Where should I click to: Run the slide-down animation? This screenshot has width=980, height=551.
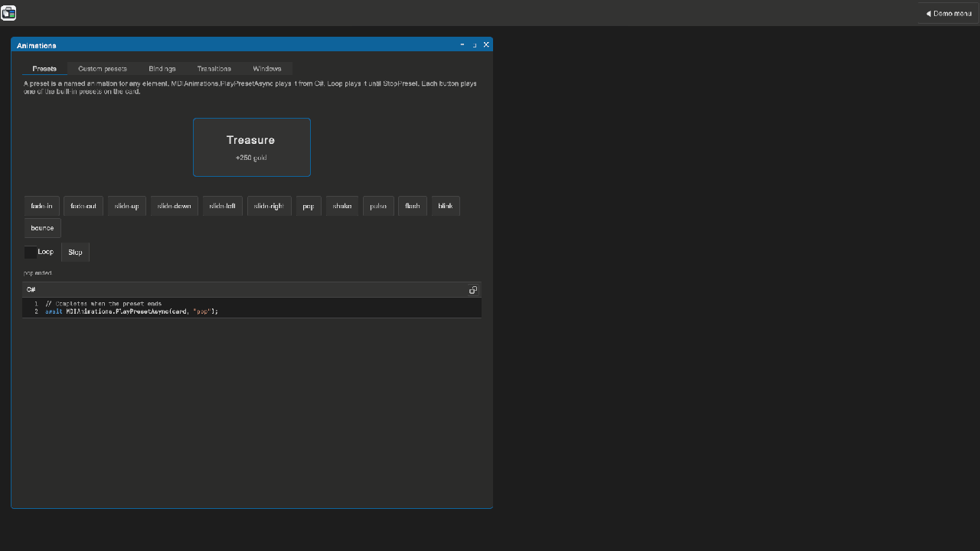point(175,206)
